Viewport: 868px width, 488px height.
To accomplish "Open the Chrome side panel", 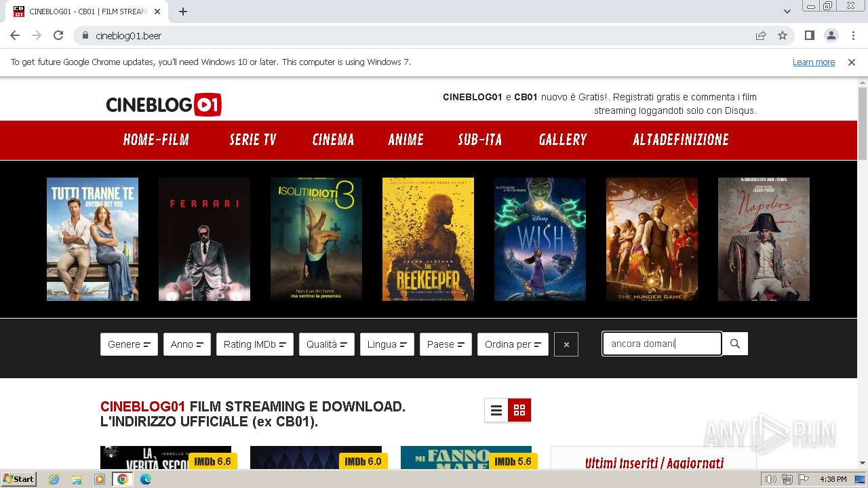I will pyautogui.click(x=809, y=35).
